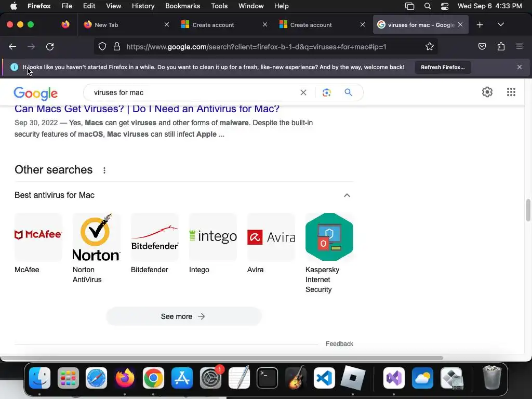Screen dimensions: 532x399
Task: Open the History menu
Action: pyautogui.click(x=143, y=6)
